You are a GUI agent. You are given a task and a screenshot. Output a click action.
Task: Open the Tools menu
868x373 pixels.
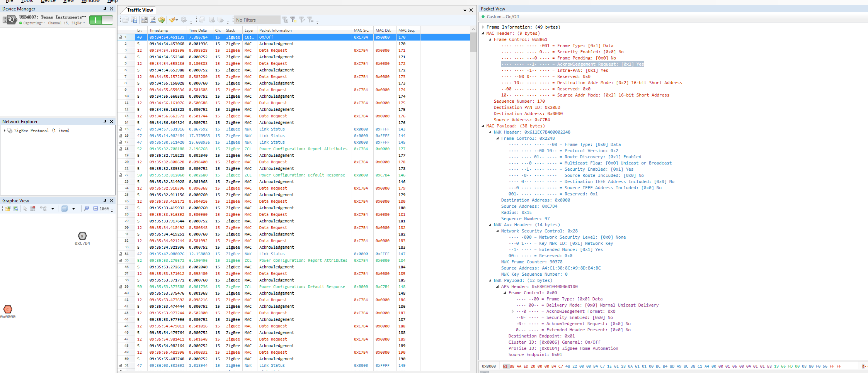(x=27, y=1)
